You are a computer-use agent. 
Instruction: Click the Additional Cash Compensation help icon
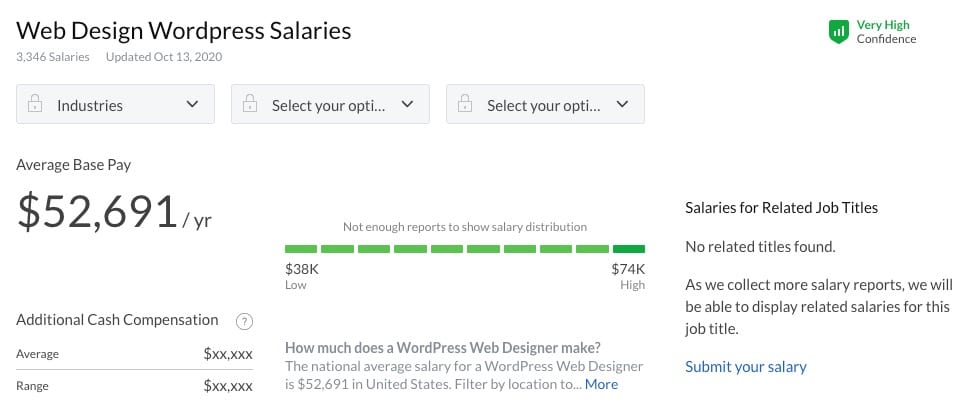coord(244,322)
